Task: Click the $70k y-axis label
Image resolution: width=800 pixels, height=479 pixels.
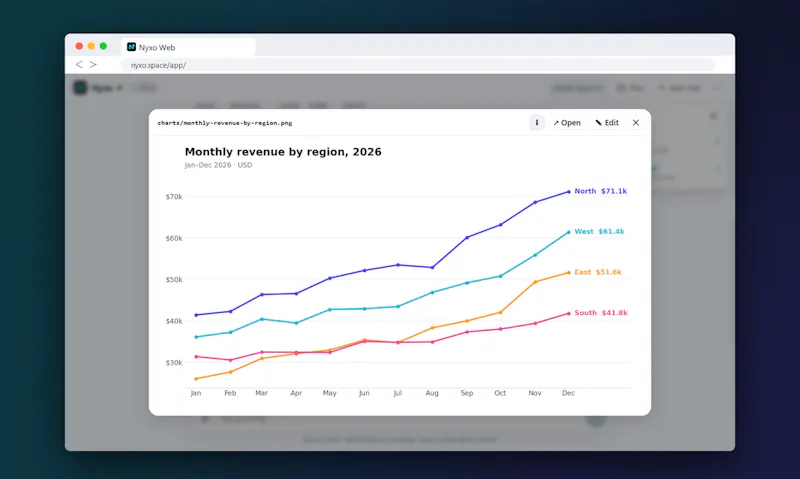Action: click(x=174, y=197)
